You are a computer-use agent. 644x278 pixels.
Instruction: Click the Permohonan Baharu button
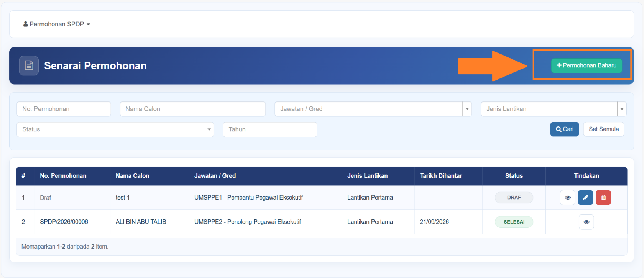(586, 65)
